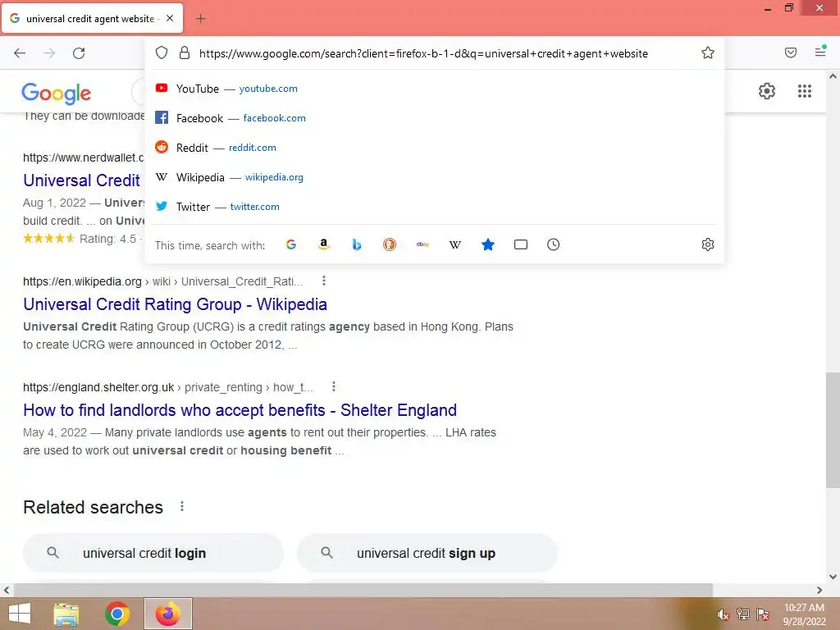Open the Google apps grid
This screenshot has height=630, width=840.
point(804,91)
